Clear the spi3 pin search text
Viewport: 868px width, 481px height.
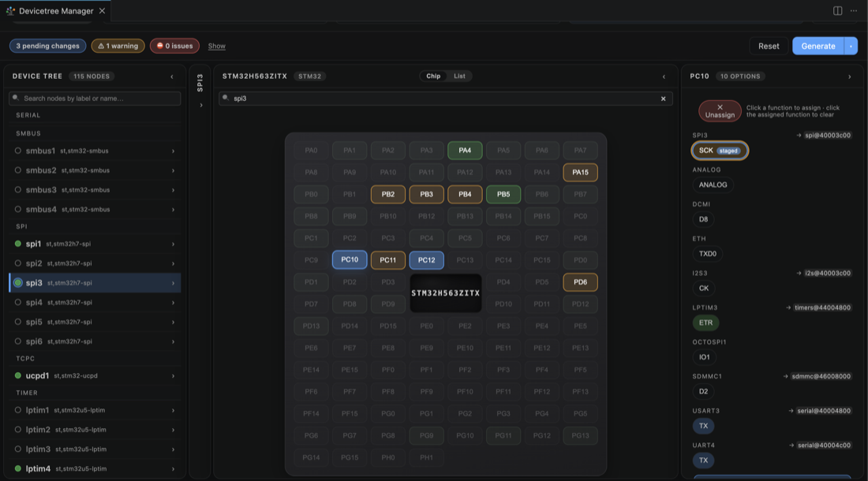pos(663,99)
